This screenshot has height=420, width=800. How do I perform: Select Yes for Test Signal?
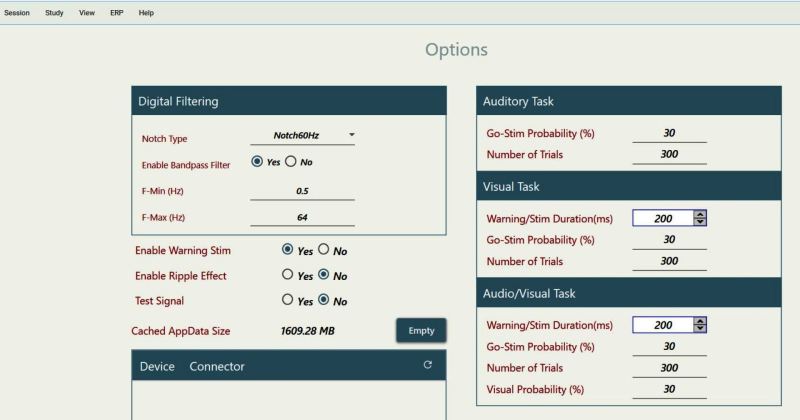(x=288, y=300)
